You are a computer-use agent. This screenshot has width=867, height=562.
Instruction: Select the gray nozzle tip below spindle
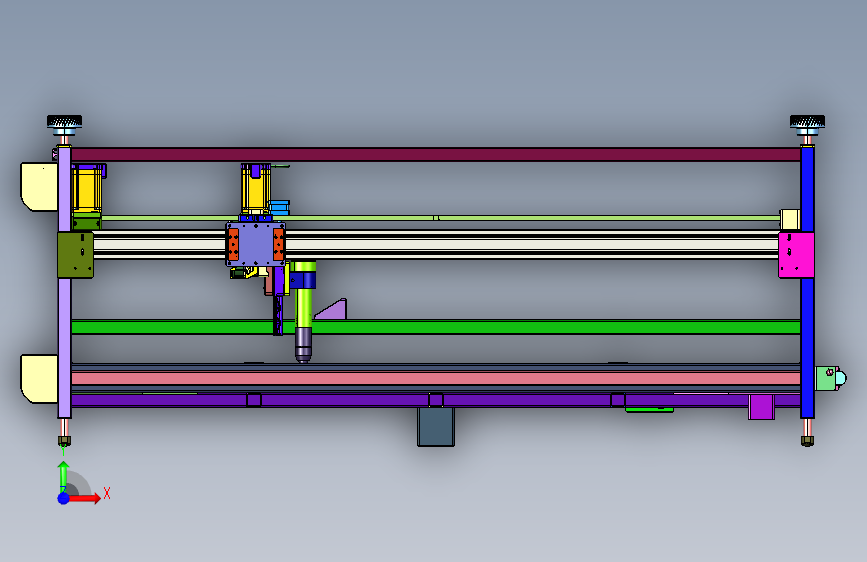click(x=303, y=345)
